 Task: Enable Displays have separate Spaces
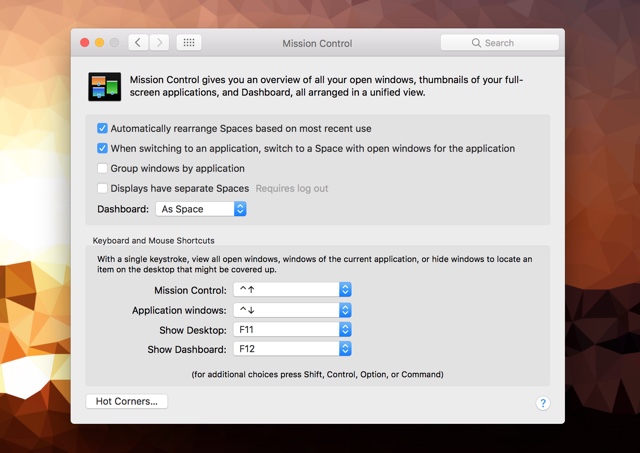coord(102,188)
